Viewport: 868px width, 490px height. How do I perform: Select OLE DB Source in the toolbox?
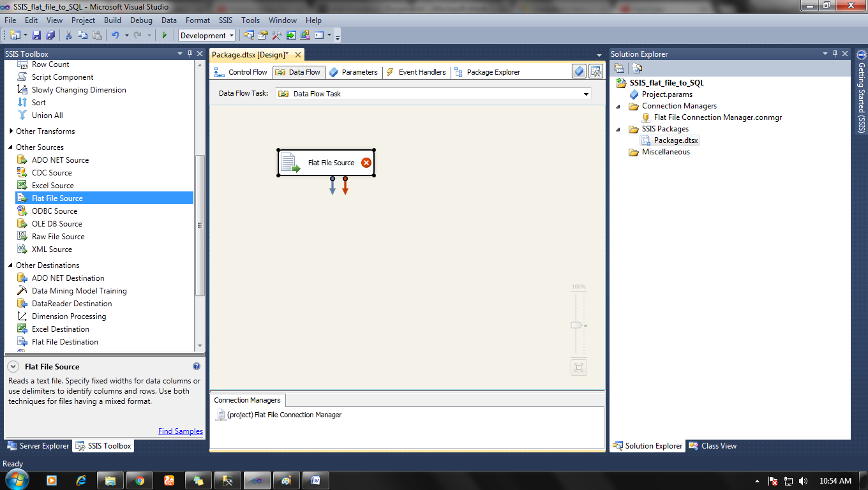(x=57, y=224)
